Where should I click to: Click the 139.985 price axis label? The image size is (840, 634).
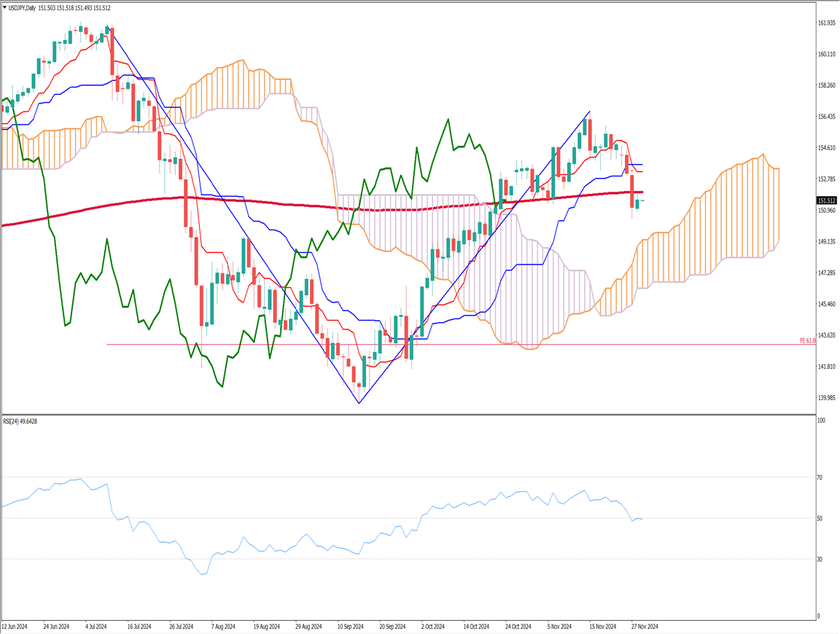coord(826,398)
